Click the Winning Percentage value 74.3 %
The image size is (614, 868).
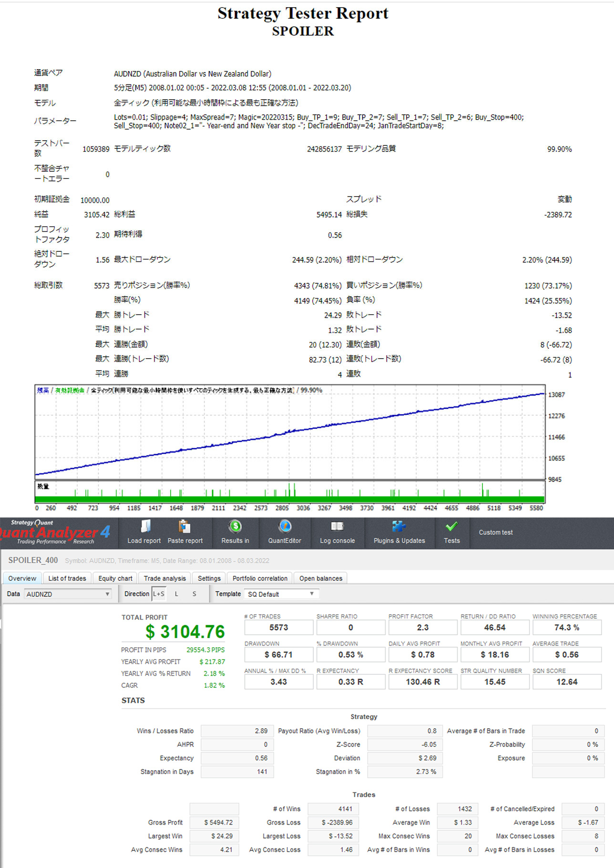pyautogui.click(x=567, y=628)
